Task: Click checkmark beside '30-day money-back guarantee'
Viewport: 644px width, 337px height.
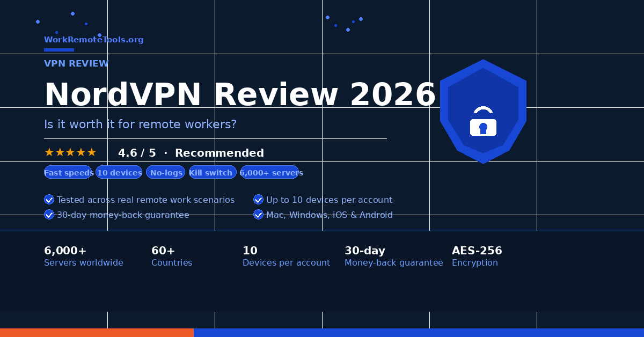Action: (x=49, y=215)
